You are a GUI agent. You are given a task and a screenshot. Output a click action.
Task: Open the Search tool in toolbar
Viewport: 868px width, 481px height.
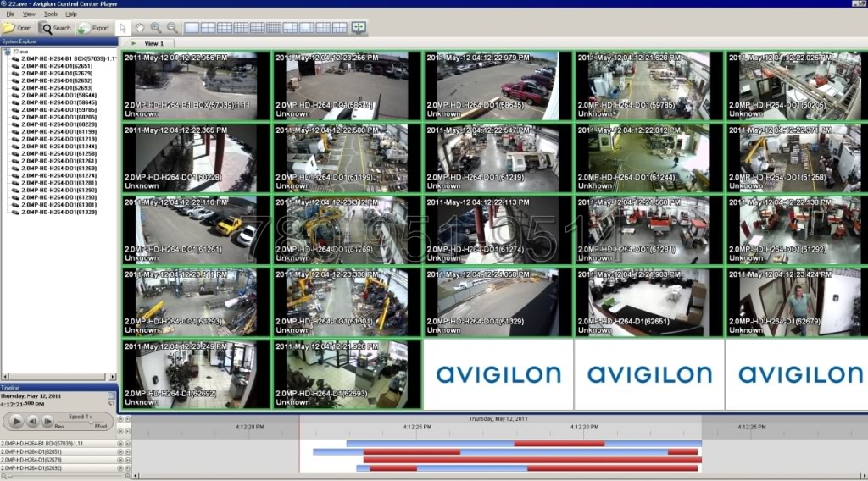(56, 28)
